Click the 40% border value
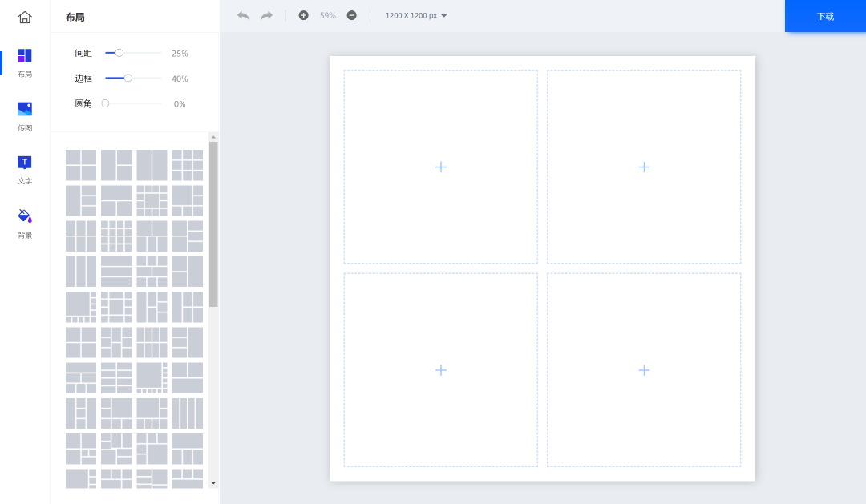This screenshot has width=866, height=504. tap(180, 79)
